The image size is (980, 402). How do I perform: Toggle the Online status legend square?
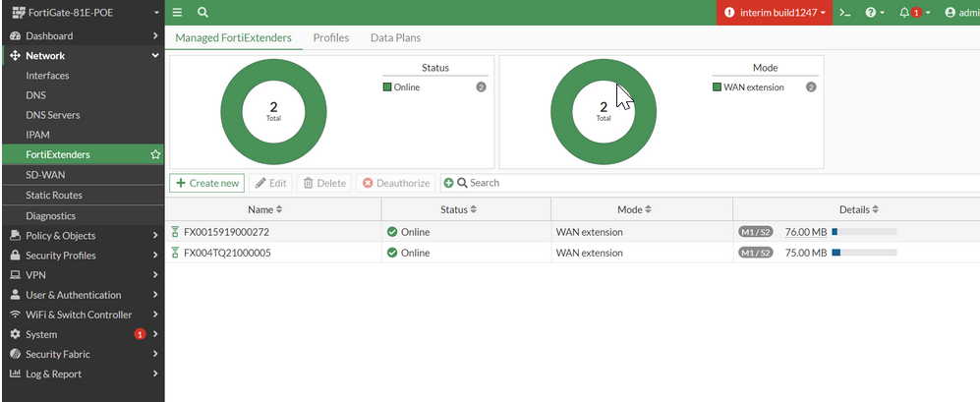387,86
